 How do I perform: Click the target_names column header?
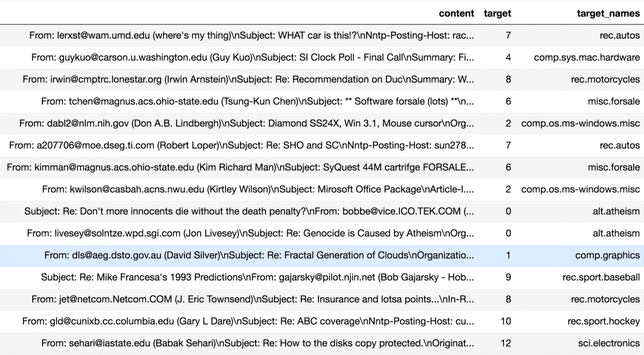(608, 13)
